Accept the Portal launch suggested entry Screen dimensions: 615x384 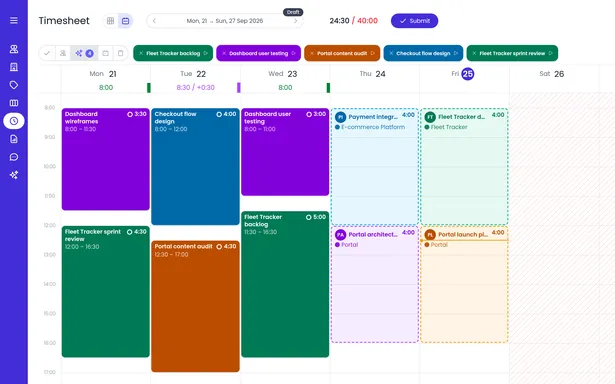pyautogui.click(x=464, y=284)
